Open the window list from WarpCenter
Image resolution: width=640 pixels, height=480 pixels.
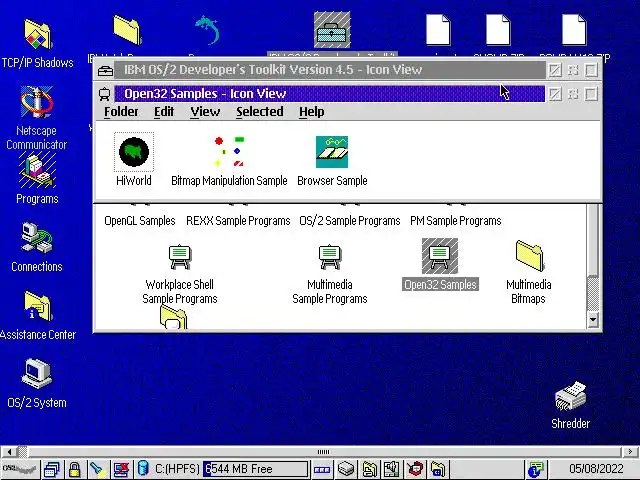52,469
